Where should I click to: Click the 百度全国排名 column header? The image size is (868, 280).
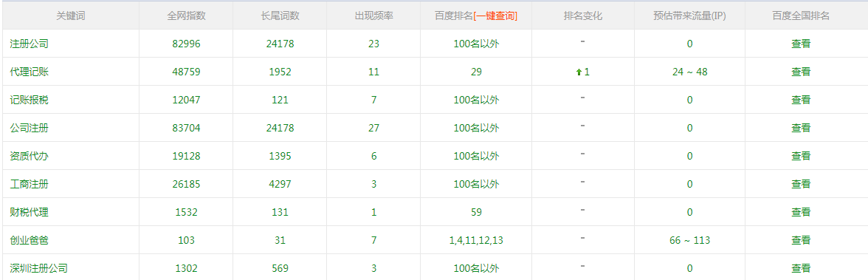click(801, 16)
